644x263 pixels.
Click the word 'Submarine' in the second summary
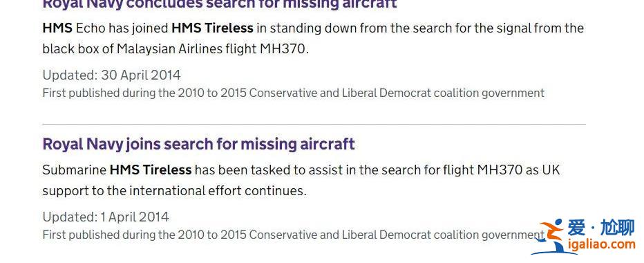75,170
